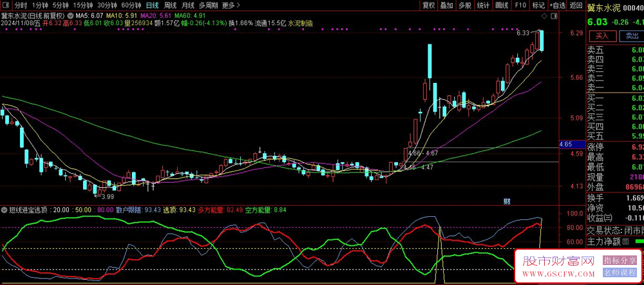Toggle 复权 price adjustment

pos(429,5)
